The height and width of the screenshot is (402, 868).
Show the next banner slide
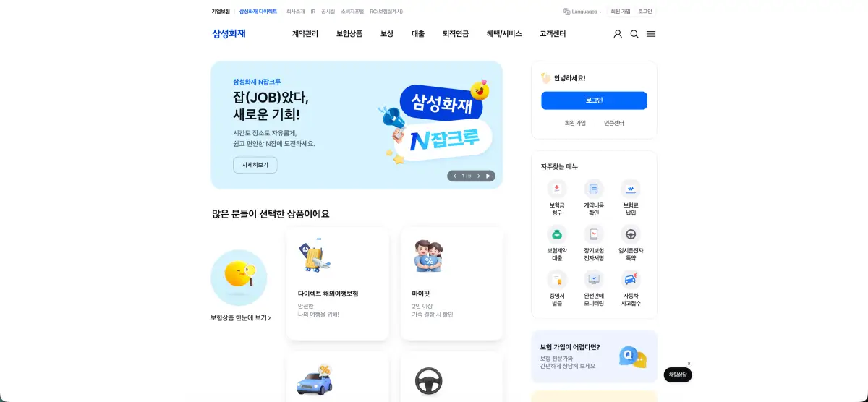pos(478,176)
